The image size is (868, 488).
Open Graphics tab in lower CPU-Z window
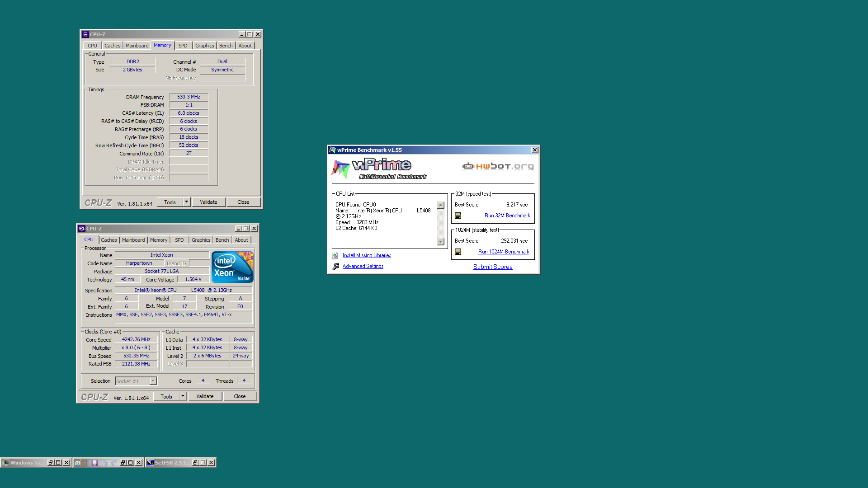[201, 240]
